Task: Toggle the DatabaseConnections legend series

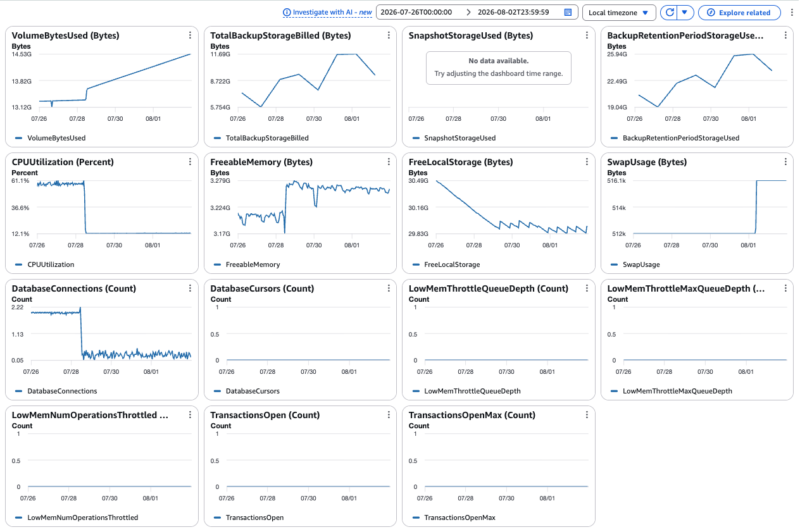Action: [x=55, y=391]
